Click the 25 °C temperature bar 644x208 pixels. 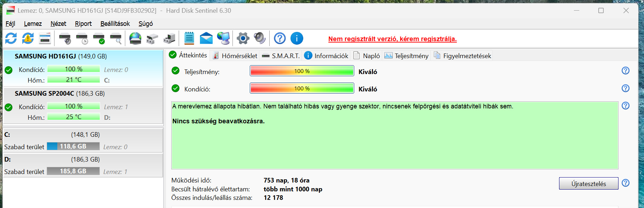pyautogui.click(x=74, y=117)
